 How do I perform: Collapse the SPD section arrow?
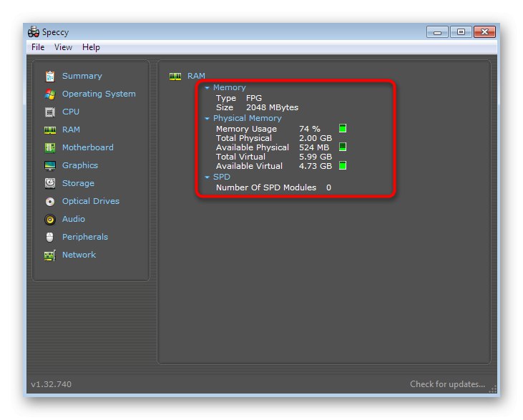207,177
